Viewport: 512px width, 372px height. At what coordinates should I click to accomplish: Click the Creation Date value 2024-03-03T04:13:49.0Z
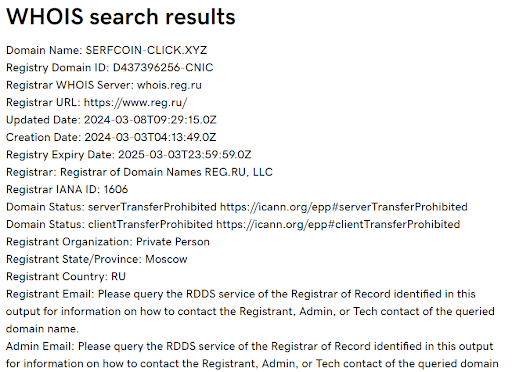pos(150,137)
